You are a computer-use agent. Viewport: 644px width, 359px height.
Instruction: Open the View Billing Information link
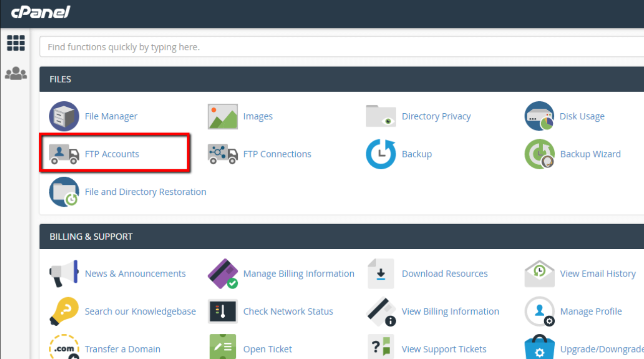click(x=450, y=312)
